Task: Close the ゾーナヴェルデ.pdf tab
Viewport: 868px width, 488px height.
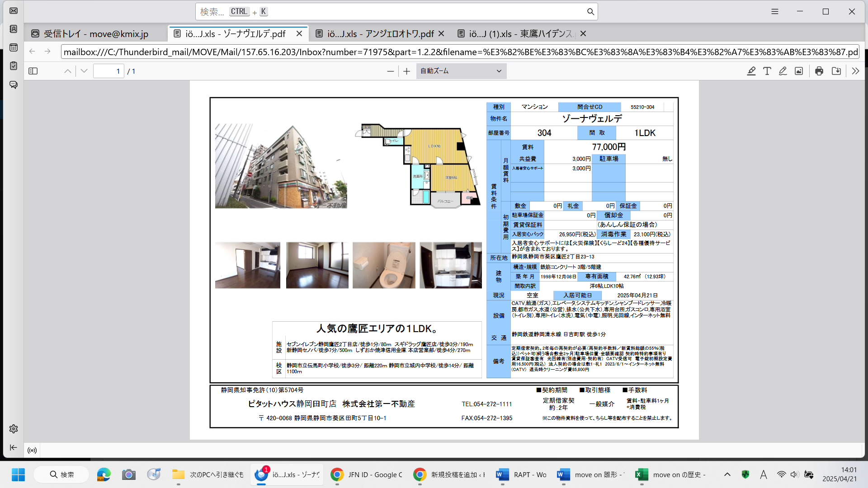Action: pyautogui.click(x=299, y=34)
